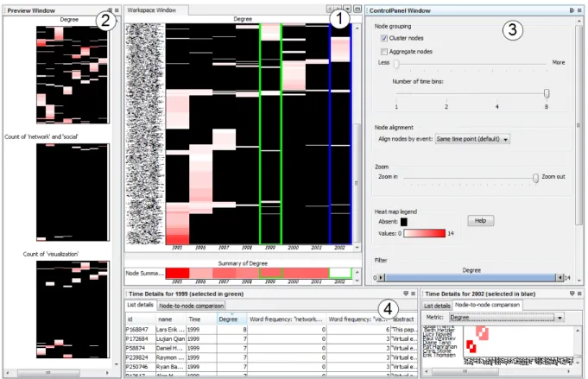
Task: Minimize the ControlPanel Window with pin icon
Action: coord(572,10)
